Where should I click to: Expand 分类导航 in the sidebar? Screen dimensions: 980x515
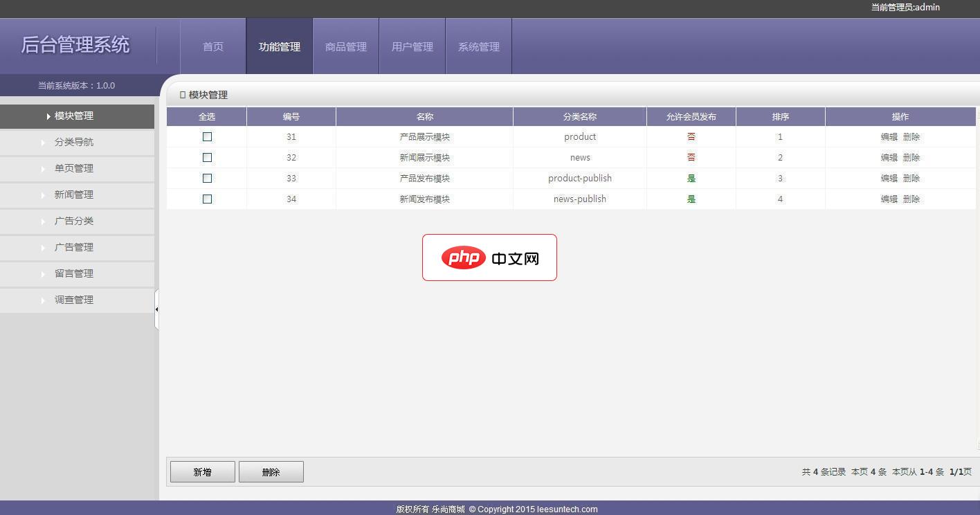pos(74,142)
